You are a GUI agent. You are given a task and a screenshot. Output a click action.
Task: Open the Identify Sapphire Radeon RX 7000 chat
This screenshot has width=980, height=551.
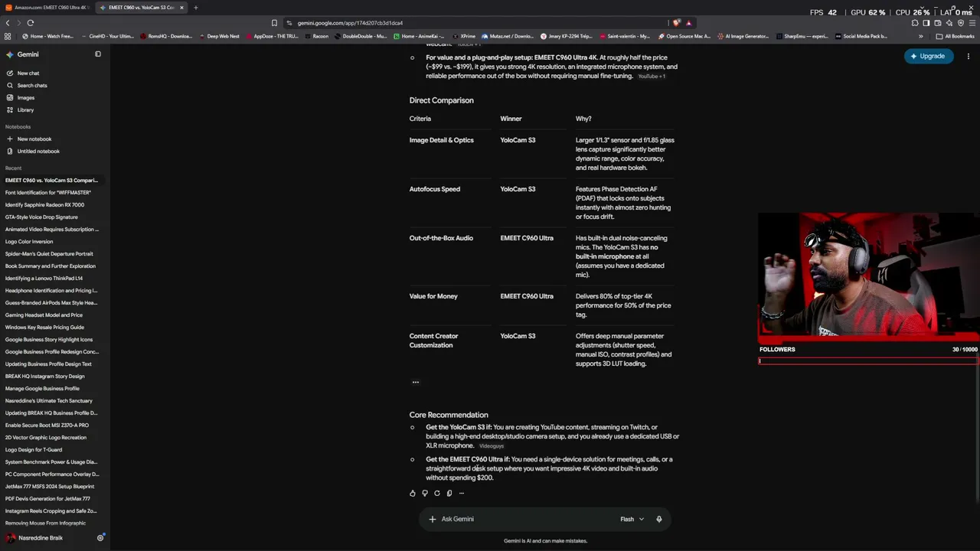click(x=44, y=205)
